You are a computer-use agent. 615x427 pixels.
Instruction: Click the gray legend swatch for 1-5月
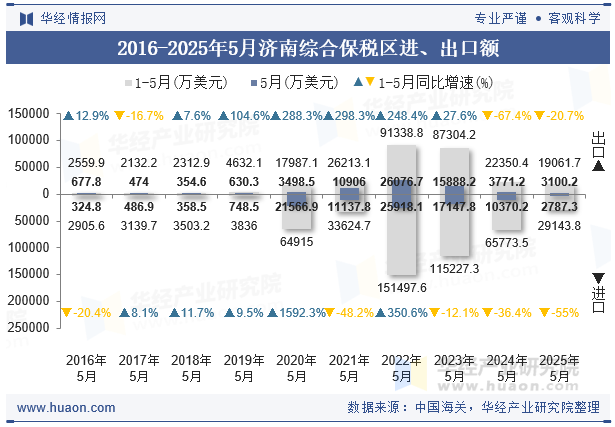(x=128, y=83)
